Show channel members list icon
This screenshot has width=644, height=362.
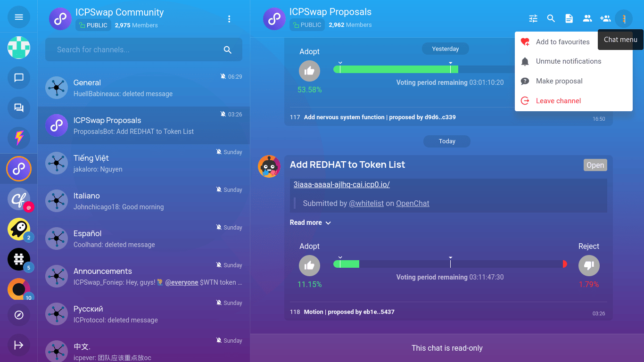tap(587, 18)
